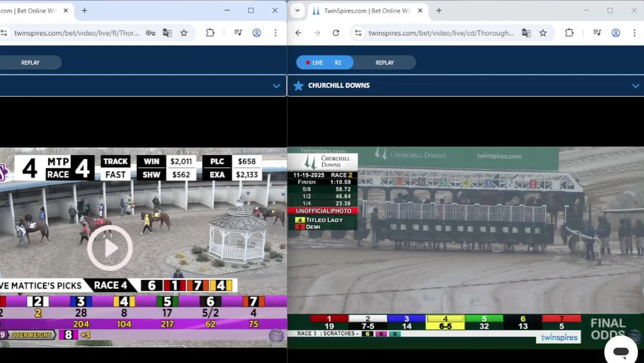Open profile avatar in left window
The image size is (644, 363).
click(x=256, y=33)
